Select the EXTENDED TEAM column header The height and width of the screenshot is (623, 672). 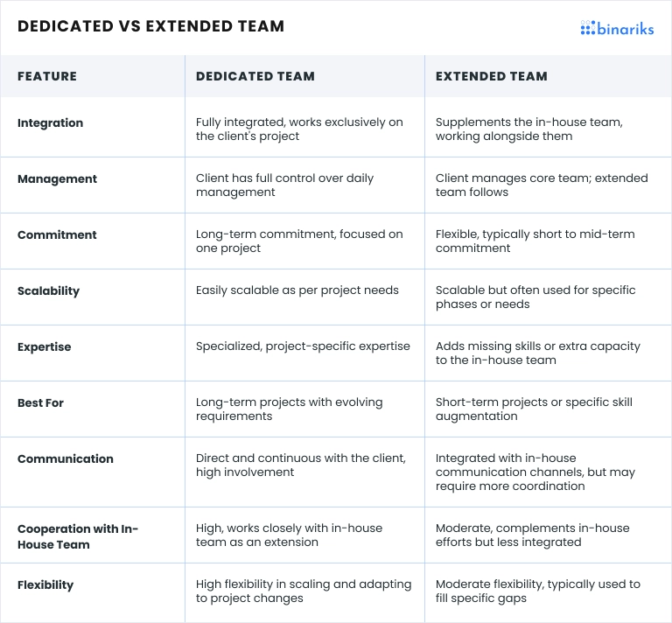(x=491, y=76)
